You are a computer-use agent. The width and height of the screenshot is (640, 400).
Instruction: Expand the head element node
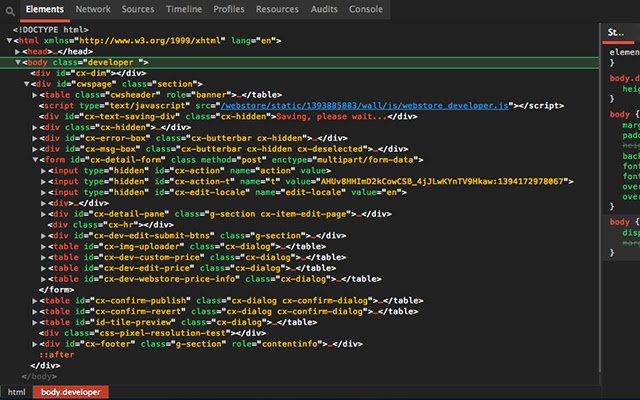click(18, 51)
